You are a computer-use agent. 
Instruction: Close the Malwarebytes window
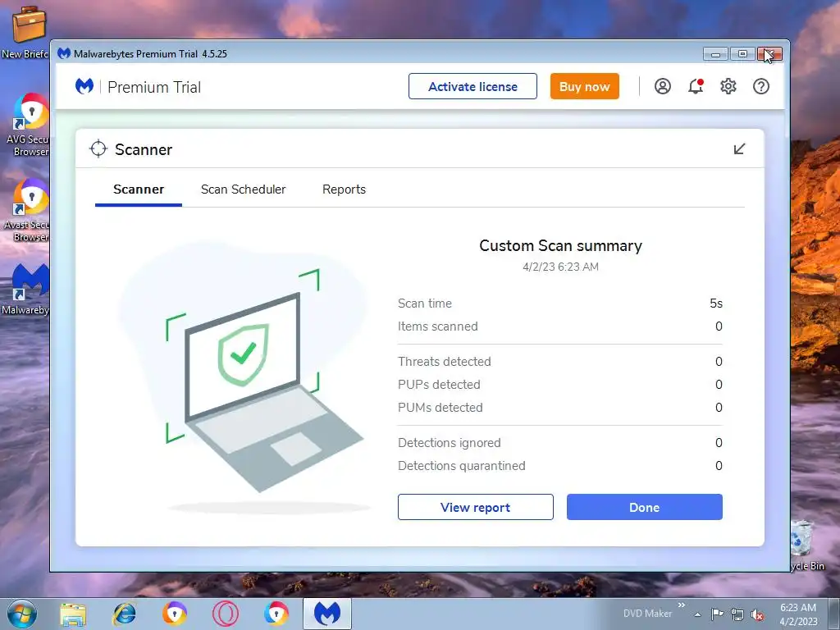tap(769, 54)
